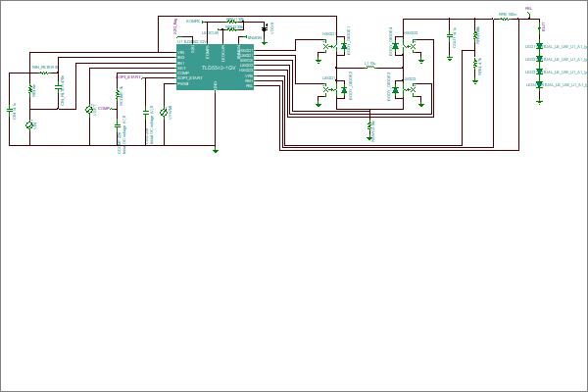
Task: Select the HSGD1 high-side switch symbol
Action: (329, 46)
